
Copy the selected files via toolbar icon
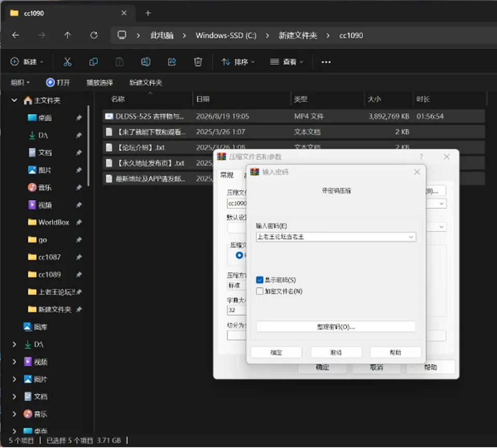tap(94, 62)
